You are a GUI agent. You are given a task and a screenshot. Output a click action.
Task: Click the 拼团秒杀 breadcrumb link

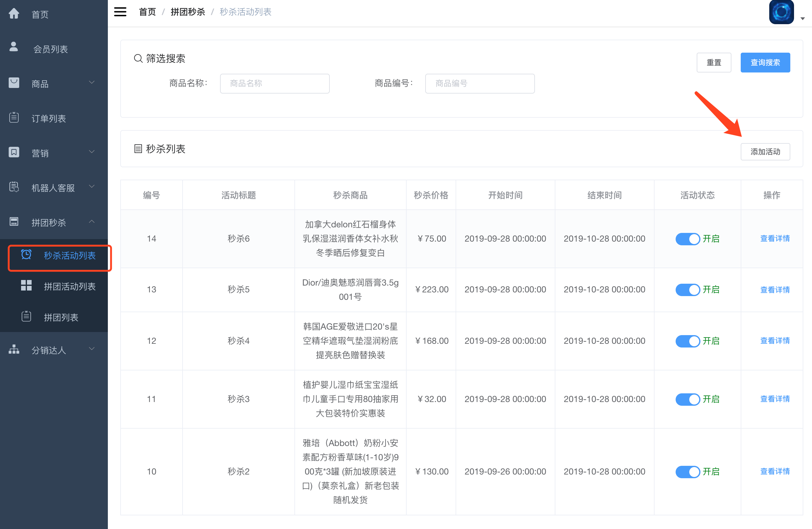pyautogui.click(x=188, y=12)
